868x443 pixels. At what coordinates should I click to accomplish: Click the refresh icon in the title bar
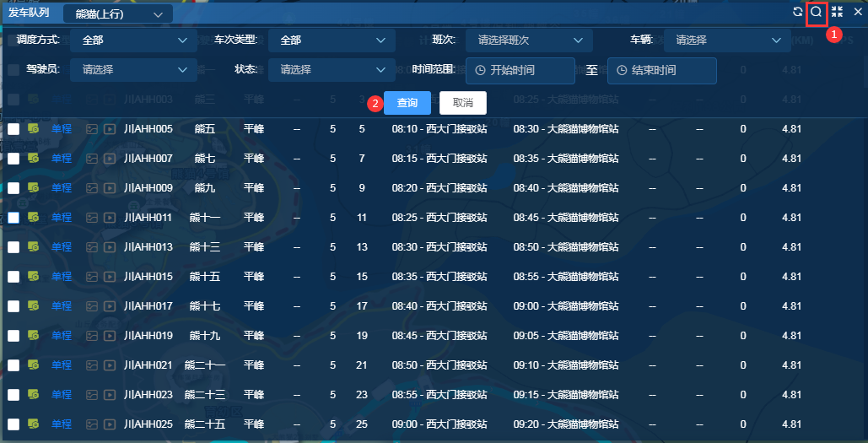(798, 12)
